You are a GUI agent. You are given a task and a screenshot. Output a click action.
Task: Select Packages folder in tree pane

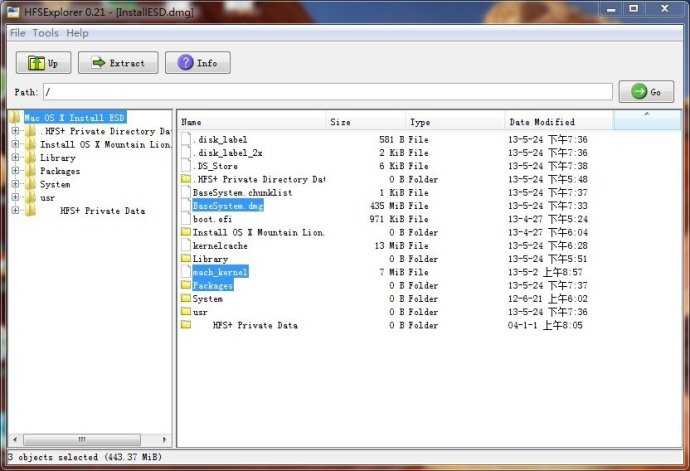[60, 171]
